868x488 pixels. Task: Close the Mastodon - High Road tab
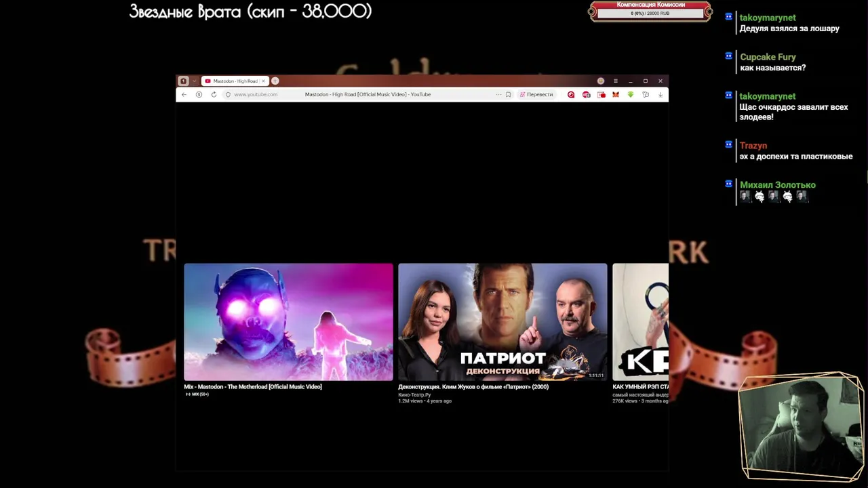pos(263,81)
